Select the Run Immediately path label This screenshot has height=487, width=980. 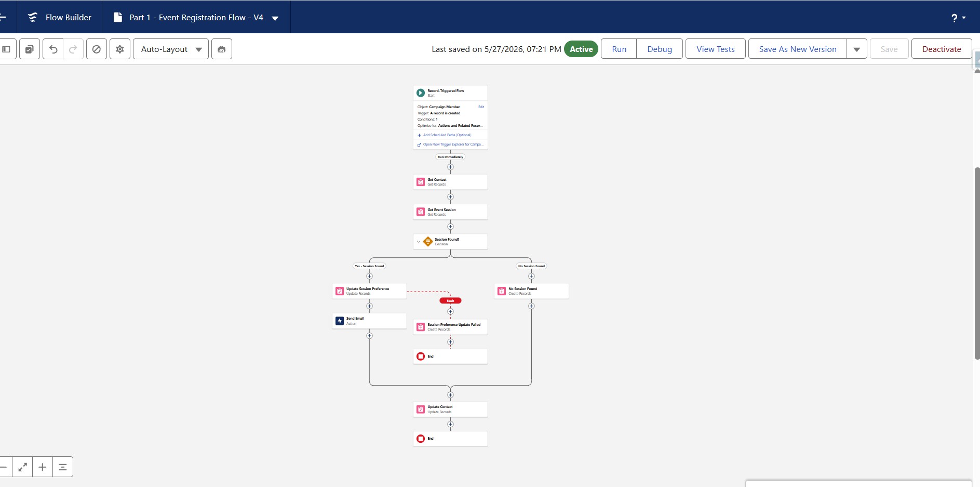click(x=450, y=157)
